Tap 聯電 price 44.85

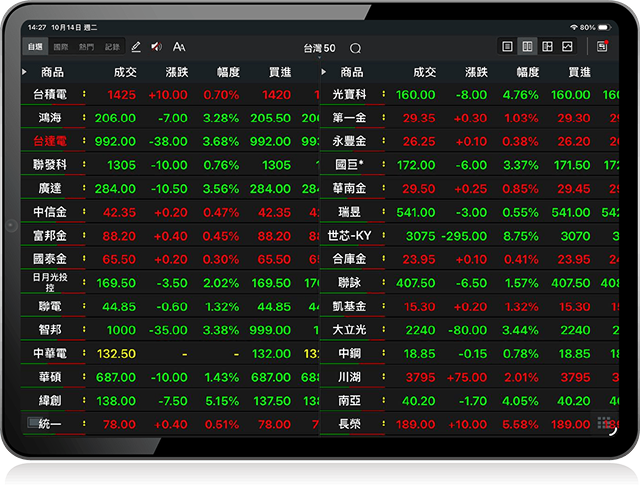[119, 307]
